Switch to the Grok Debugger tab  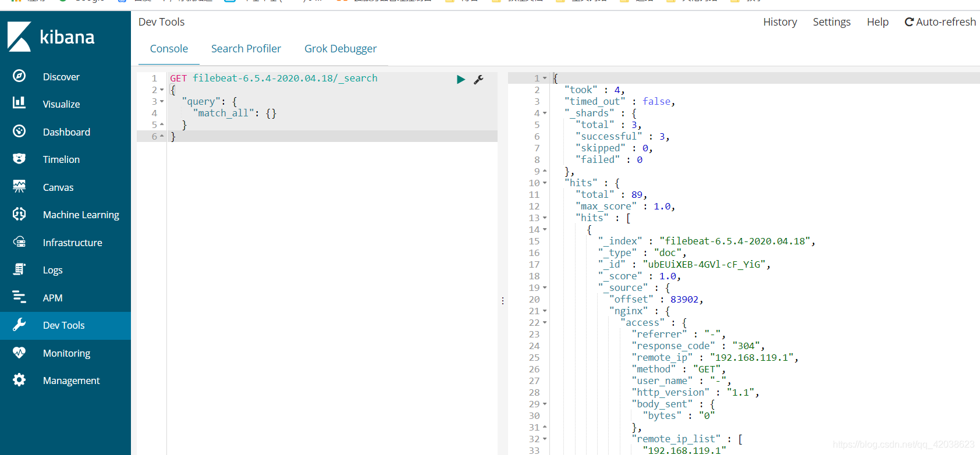pyautogui.click(x=340, y=49)
